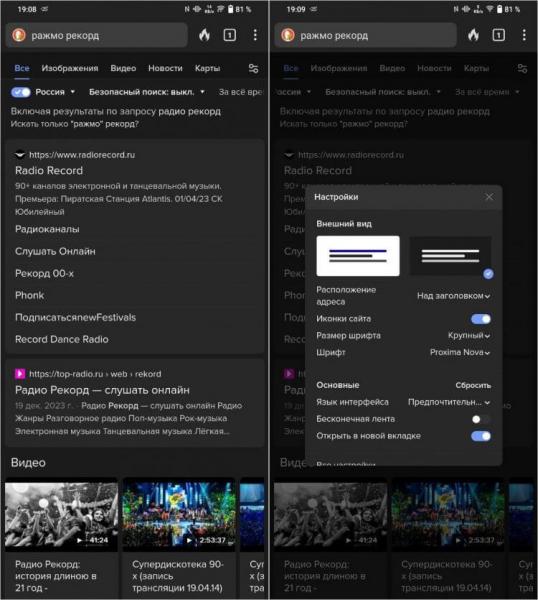Tap dimmed Изображения tab in right screenshot
The width and height of the screenshot is (538, 600).
coord(339,68)
